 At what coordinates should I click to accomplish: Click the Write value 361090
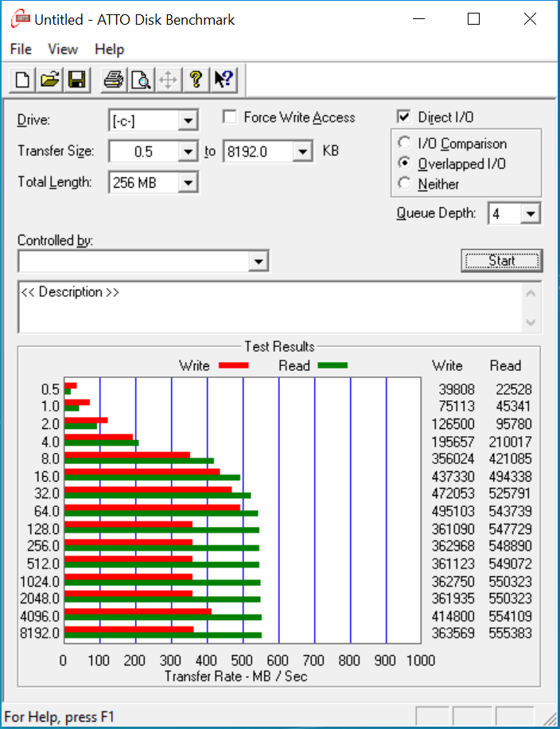point(453,528)
